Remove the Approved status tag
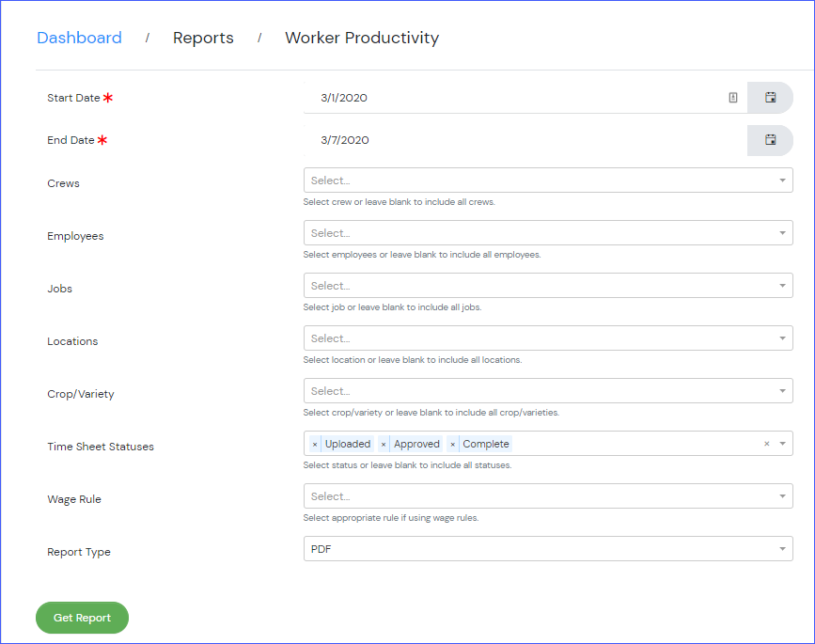815x644 pixels. tap(384, 444)
